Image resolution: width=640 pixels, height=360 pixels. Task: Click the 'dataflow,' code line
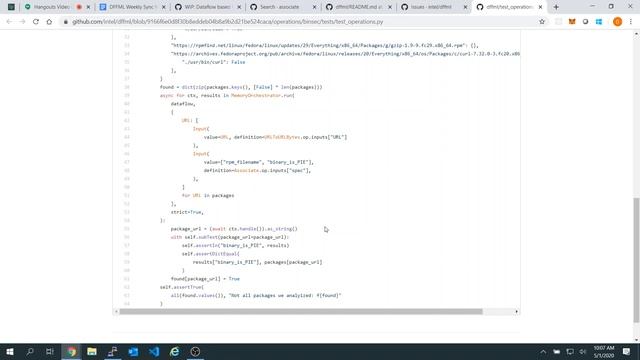coord(183,104)
